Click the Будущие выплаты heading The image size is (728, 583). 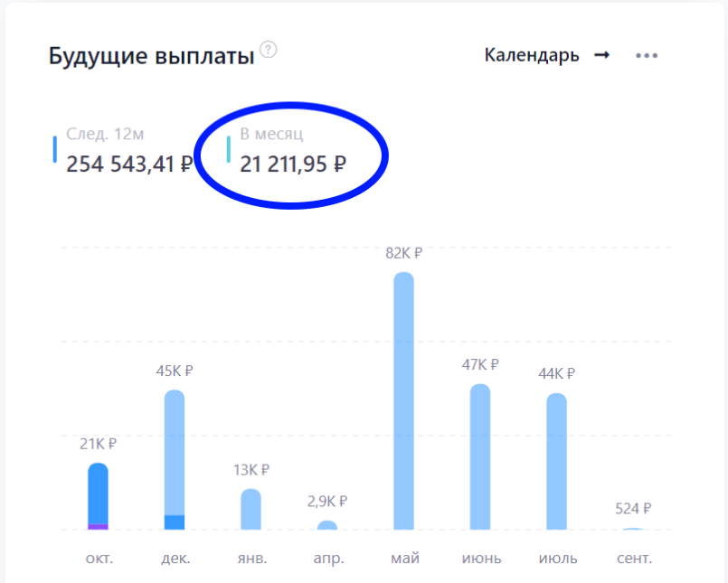point(151,57)
